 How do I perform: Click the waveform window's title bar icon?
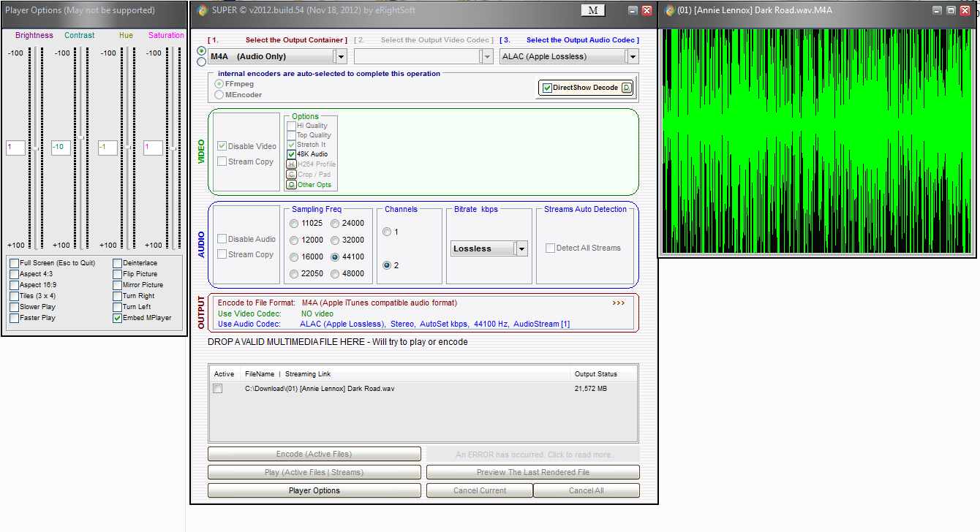670,10
